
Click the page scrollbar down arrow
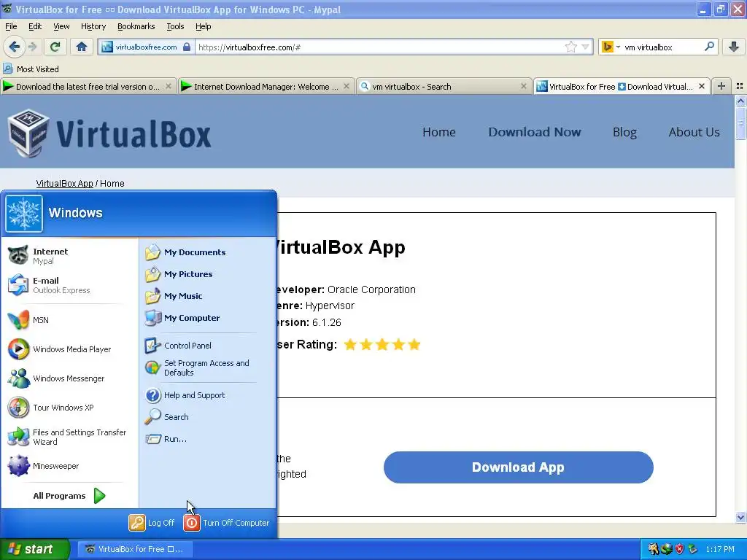740,517
